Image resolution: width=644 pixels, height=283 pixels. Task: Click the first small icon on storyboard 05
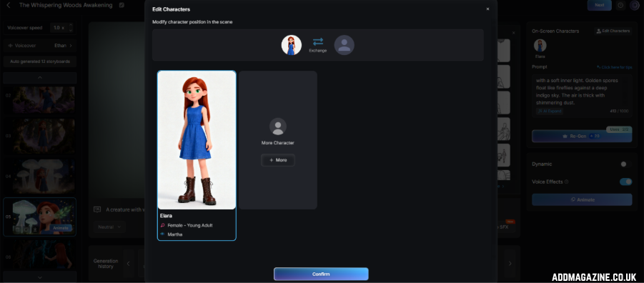tap(18, 229)
